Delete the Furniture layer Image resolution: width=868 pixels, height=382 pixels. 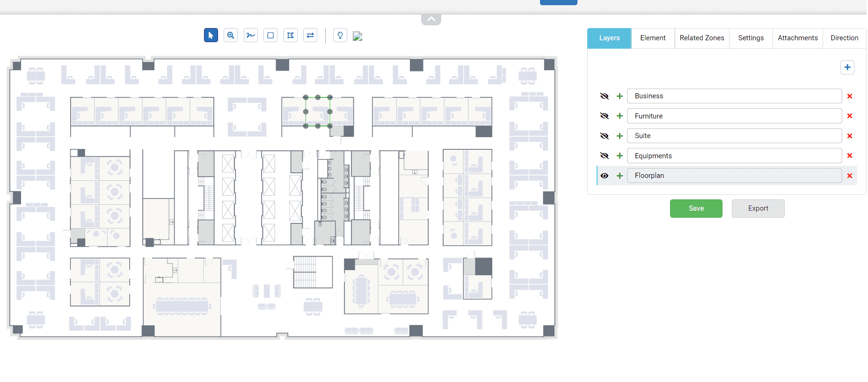pyautogui.click(x=850, y=116)
